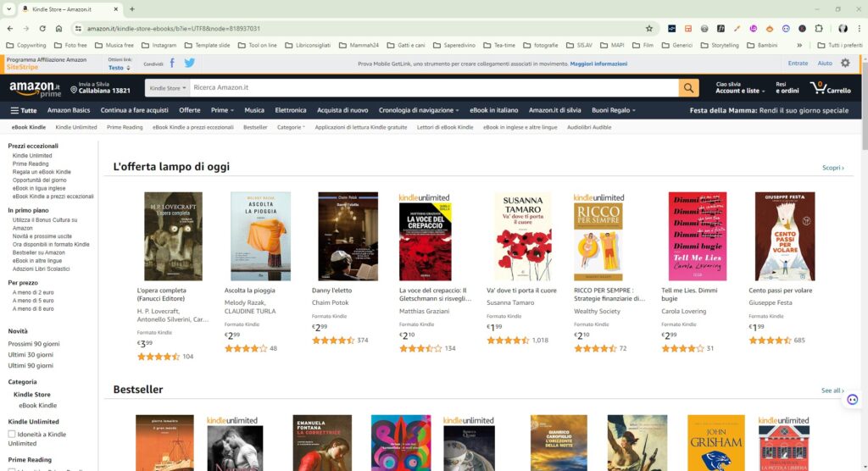
Task: Click Festa della Mamma promo banner
Action: [769, 110]
